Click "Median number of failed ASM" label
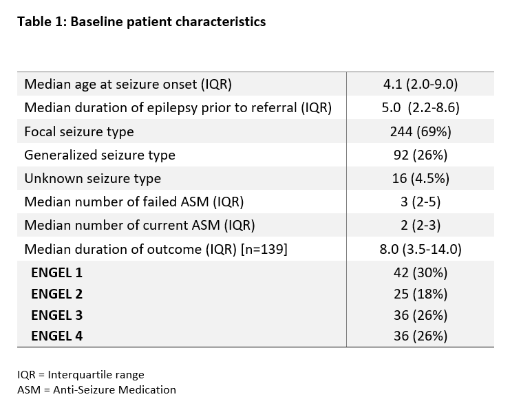 pyautogui.click(x=134, y=202)
